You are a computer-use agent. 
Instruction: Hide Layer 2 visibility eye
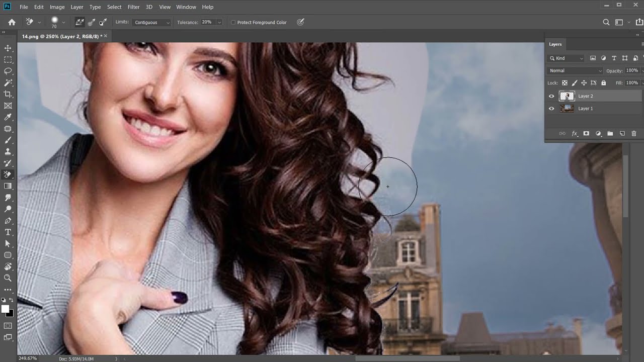551,96
